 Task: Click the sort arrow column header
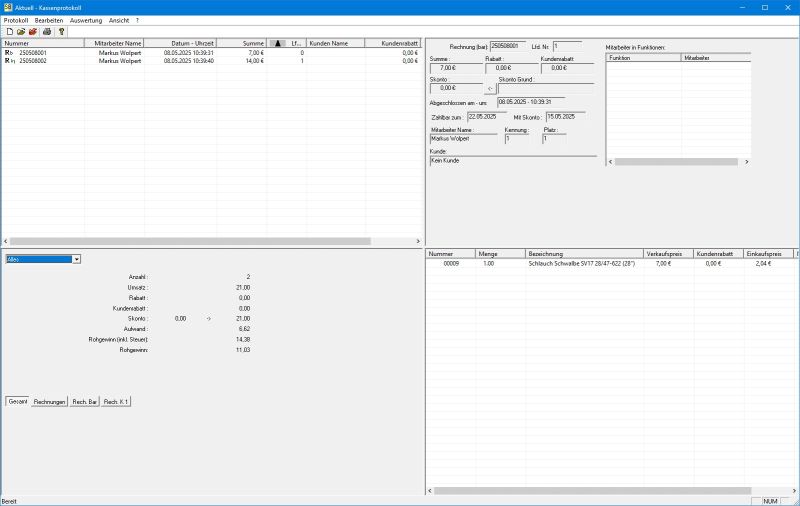tap(278, 43)
